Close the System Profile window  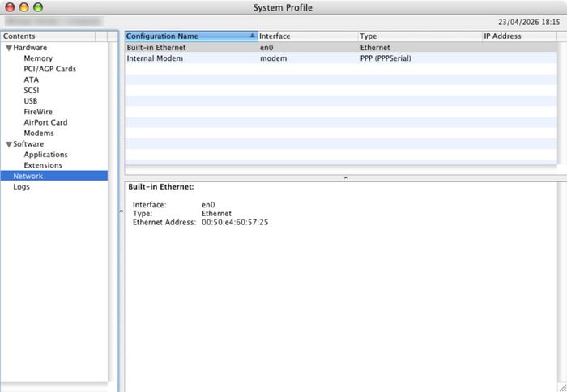click(x=10, y=7)
